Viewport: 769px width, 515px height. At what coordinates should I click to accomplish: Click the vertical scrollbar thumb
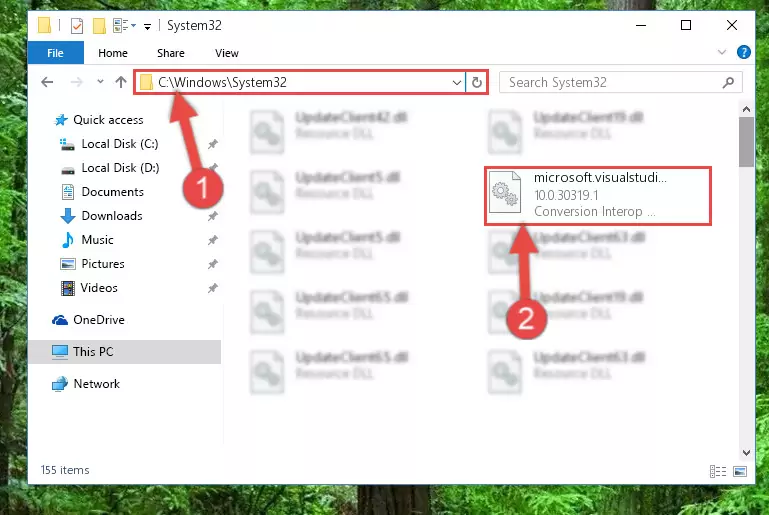pyautogui.click(x=746, y=142)
